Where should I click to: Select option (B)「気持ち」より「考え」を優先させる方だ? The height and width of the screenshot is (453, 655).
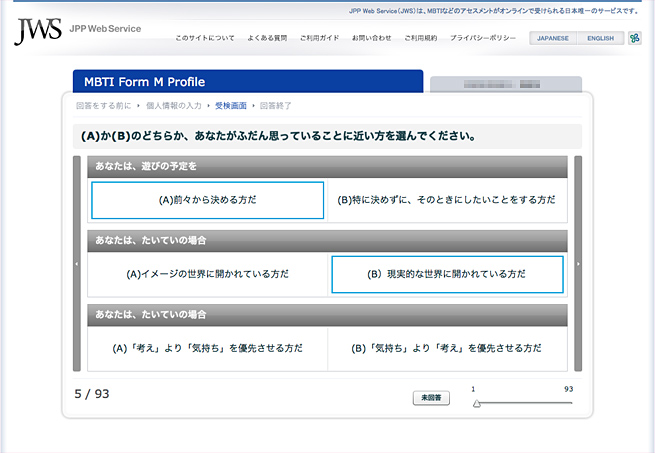[447, 348]
